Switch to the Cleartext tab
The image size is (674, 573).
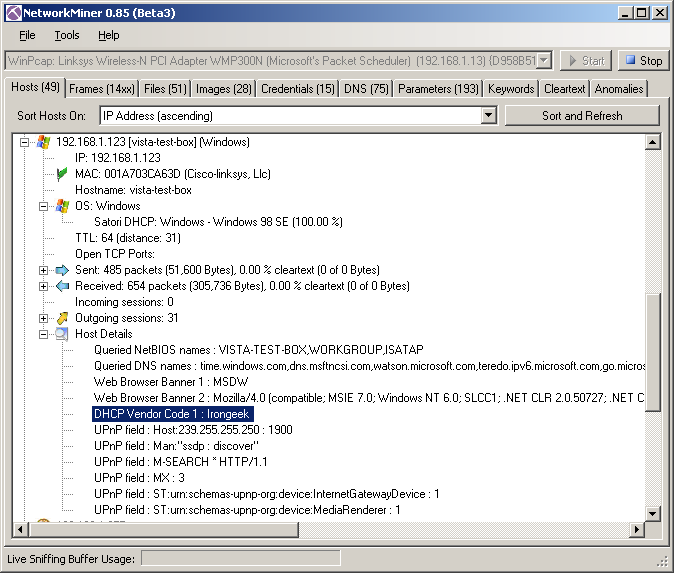click(564, 89)
